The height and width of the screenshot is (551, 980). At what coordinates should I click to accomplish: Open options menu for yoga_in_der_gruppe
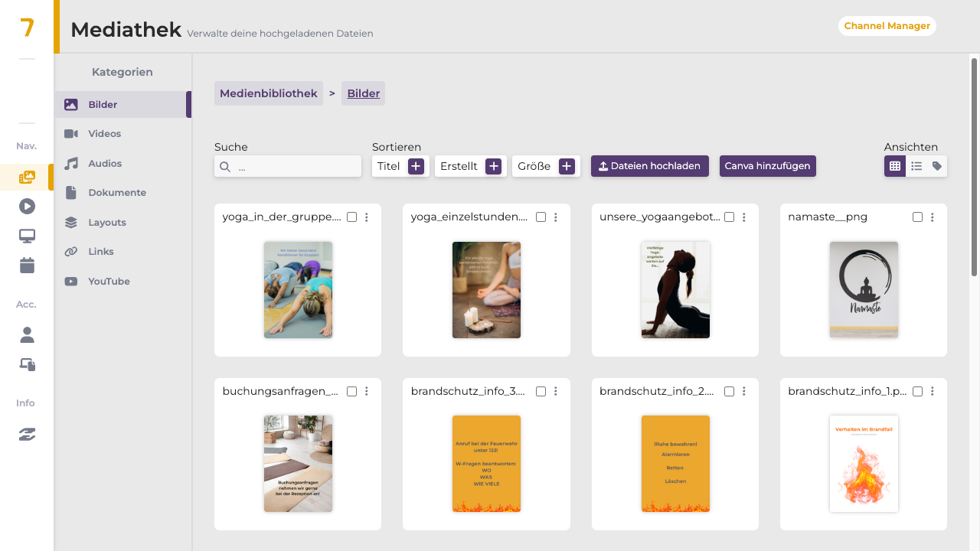pyautogui.click(x=367, y=217)
